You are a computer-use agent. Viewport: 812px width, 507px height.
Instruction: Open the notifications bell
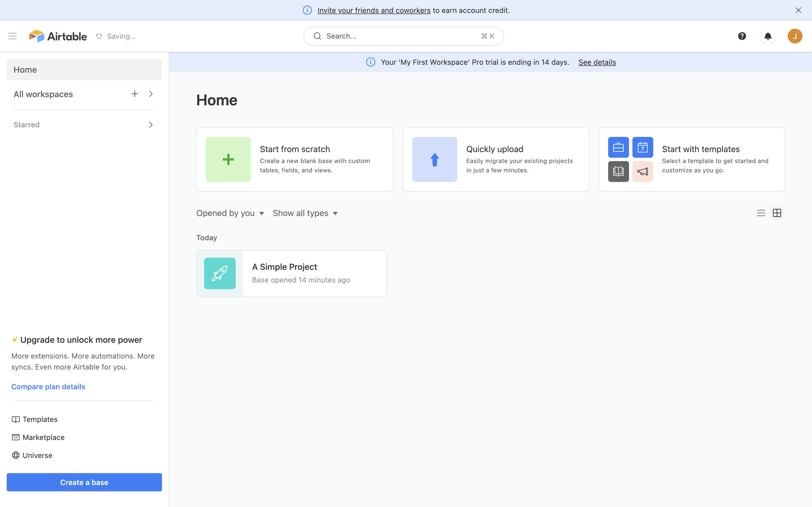(768, 36)
